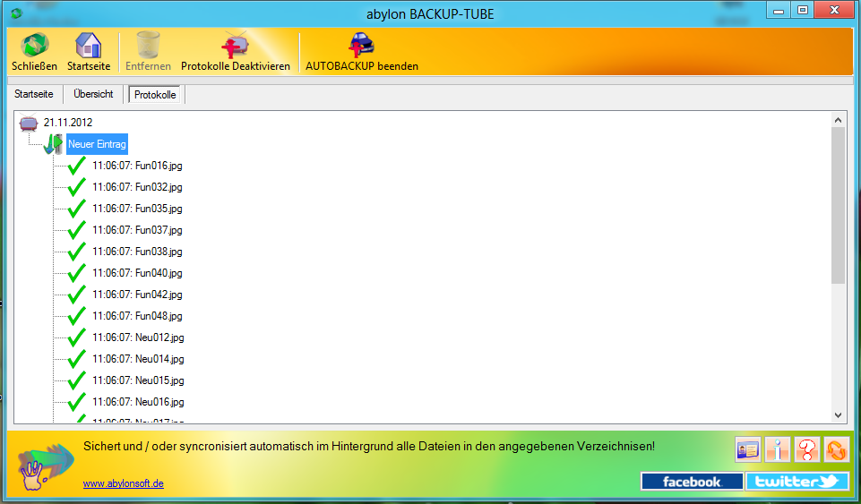Click green checkmark next to Neu012.jpg
This screenshot has height=504, width=861.
point(77,337)
